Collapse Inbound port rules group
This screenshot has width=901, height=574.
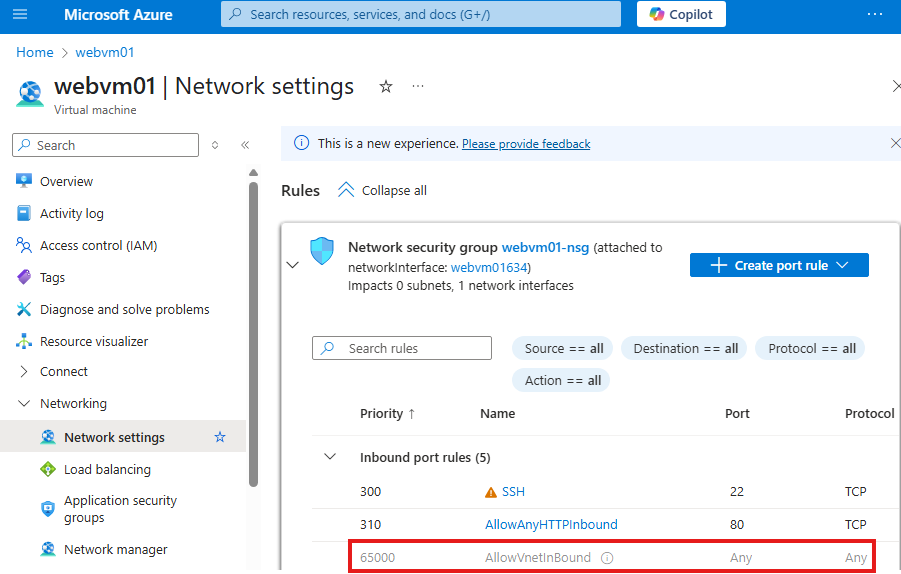click(330, 457)
